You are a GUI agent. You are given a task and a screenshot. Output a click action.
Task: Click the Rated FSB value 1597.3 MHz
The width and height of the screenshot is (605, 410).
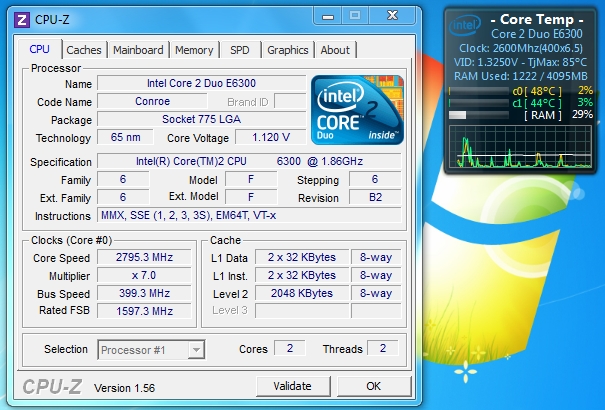[x=144, y=311]
